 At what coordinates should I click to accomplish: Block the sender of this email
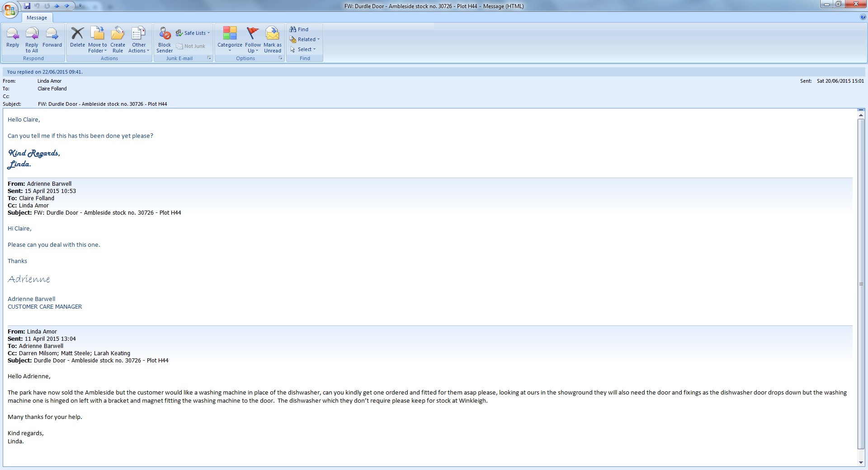point(165,40)
